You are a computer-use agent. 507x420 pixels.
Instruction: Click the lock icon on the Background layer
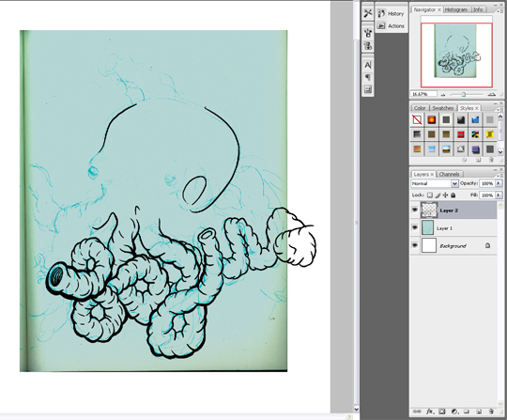tap(487, 245)
